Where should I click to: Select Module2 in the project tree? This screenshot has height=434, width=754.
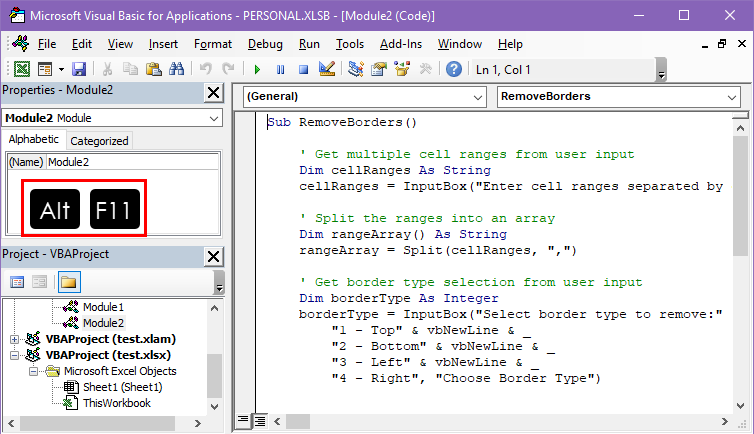(103, 323)
